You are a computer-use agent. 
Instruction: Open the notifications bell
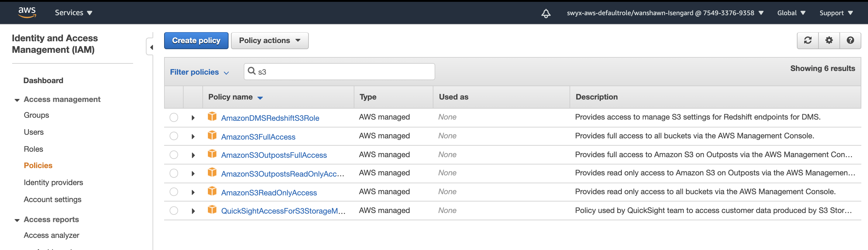click(x=546, y=13)
